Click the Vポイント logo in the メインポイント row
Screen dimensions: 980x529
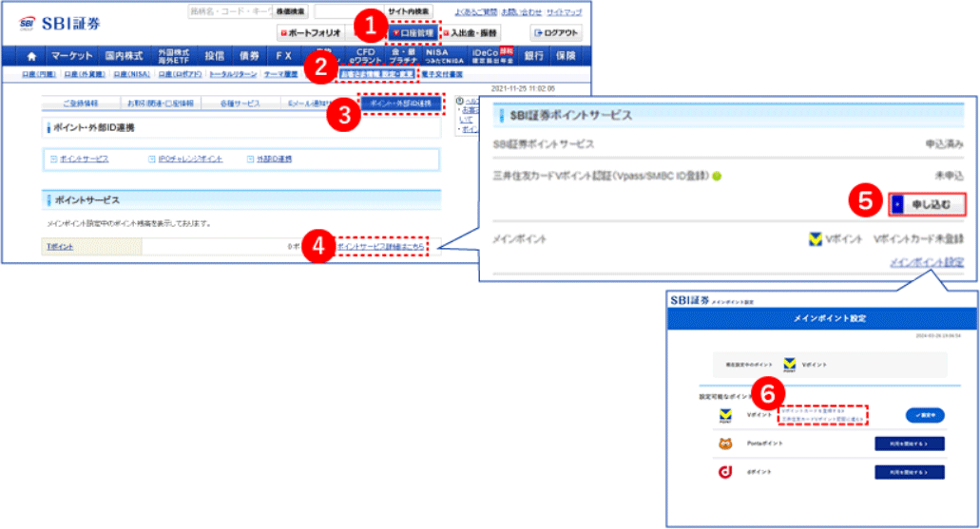[815, 238]
